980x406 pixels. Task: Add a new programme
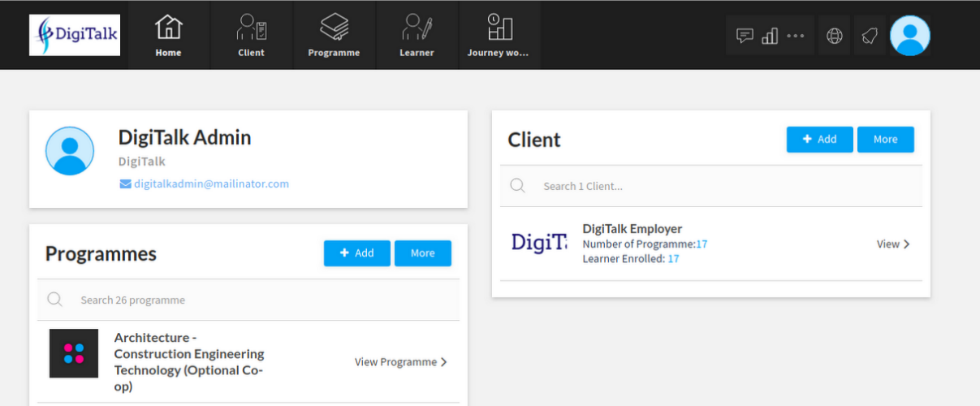[x=357, y=253]
